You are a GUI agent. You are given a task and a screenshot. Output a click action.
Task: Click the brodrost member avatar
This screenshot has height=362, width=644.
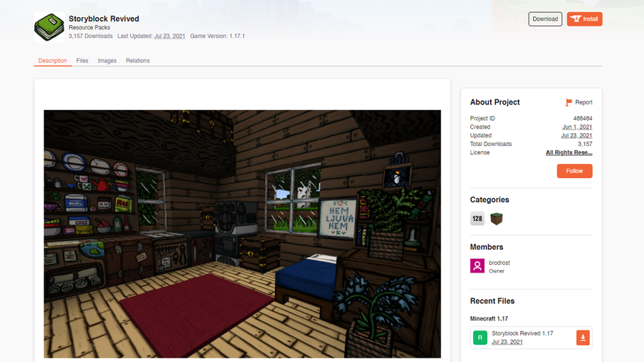tap(477, 266)
